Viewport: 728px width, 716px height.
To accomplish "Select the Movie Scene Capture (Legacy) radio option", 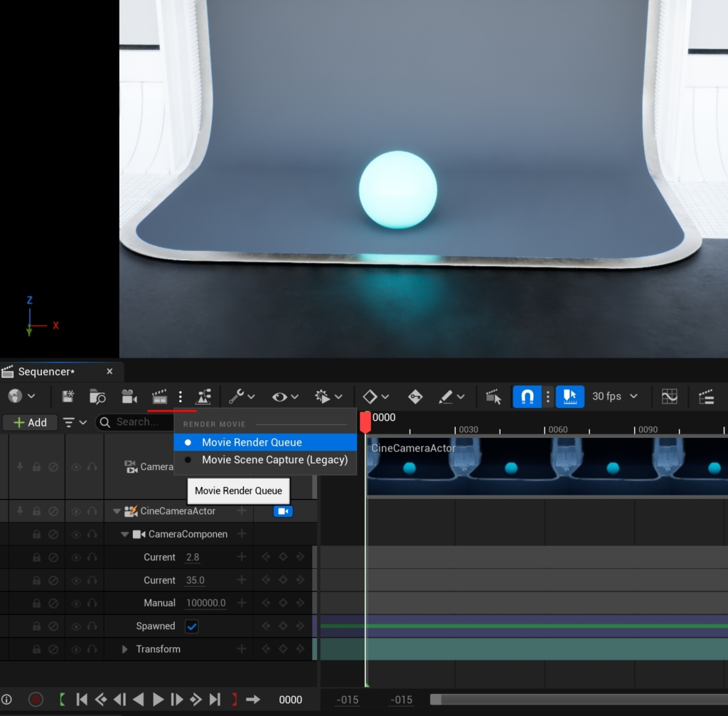I will coord(274,460).
